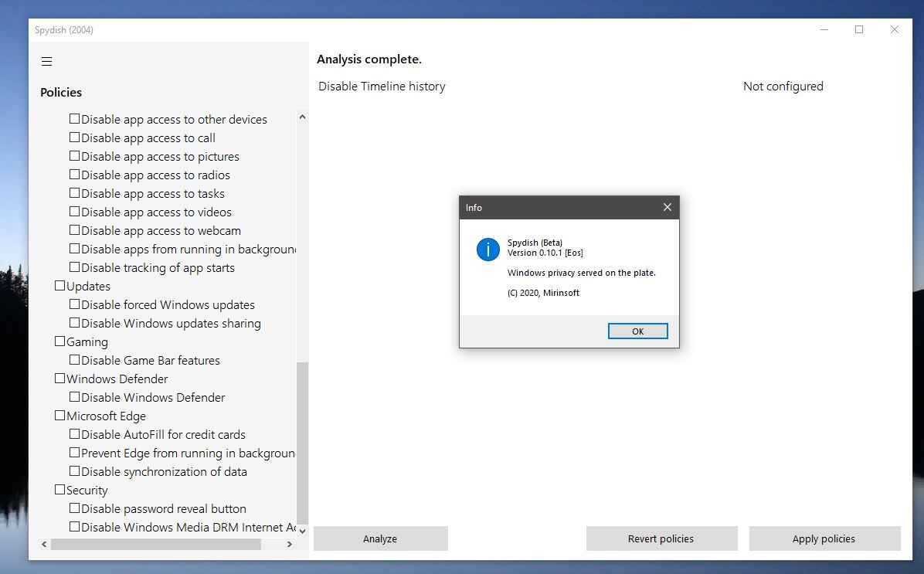Click the Analyze button
The image size is (924, 574).
[380, 538]
